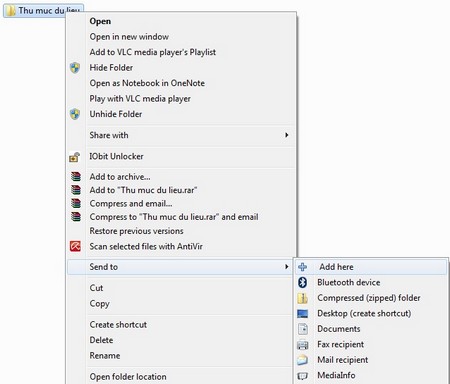
Task: Click the WinRAR icon beside Add to archive
Action: click(x=76, y=177)
